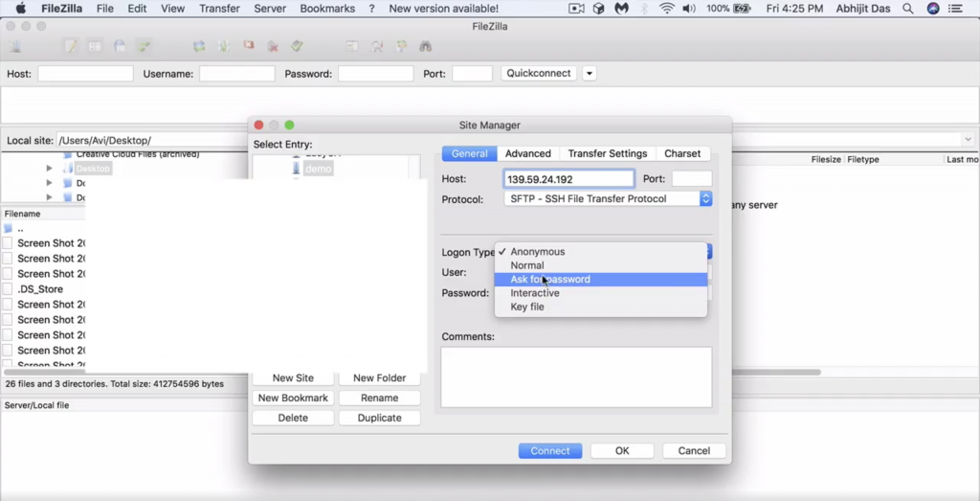Open the Server menu

[x=270, y=9]
